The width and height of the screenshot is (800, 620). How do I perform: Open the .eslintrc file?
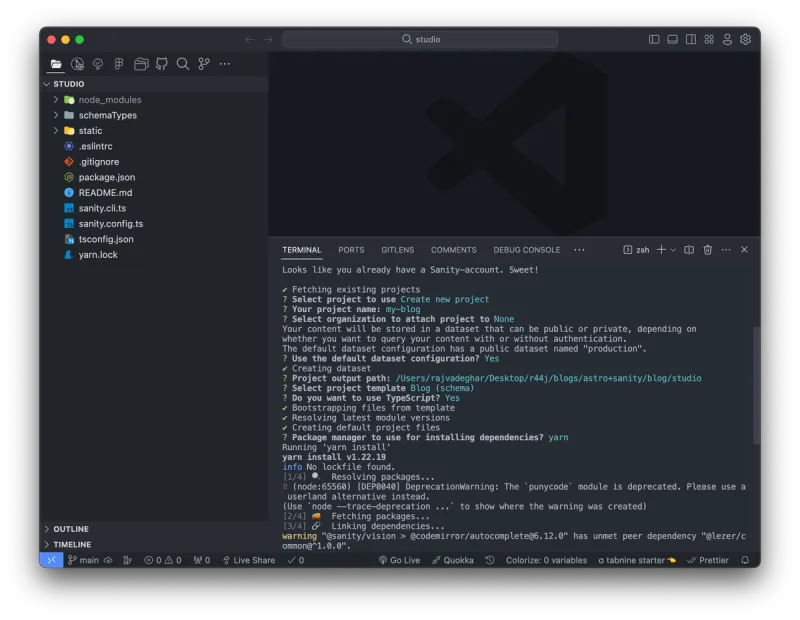(x=156, y=146)
